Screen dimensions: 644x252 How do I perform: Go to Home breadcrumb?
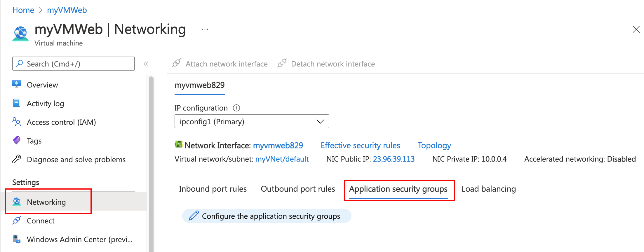pyautogui.click(x=23, y=10)
